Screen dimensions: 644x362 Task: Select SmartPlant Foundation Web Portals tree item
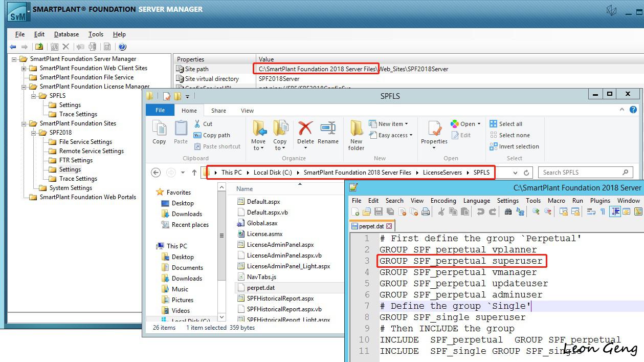(88, 197)
